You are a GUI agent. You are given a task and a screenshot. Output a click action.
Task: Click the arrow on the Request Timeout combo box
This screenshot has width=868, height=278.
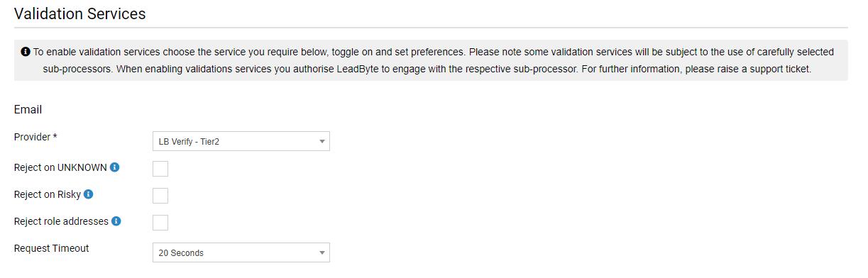coord(322,253)
